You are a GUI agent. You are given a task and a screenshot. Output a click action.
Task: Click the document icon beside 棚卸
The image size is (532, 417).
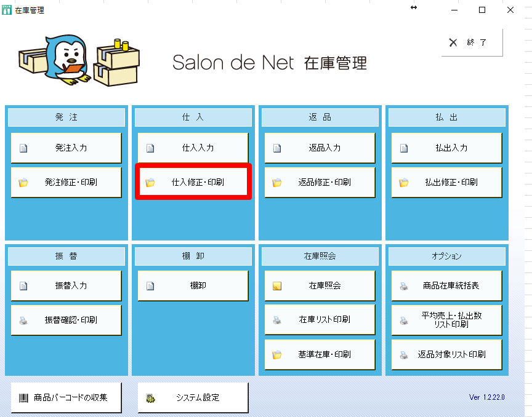[150, 286]
